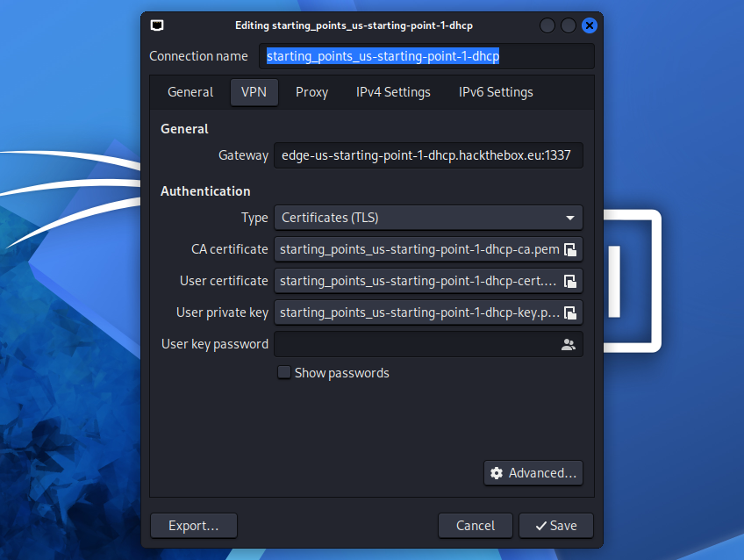The width and height of the screenshot is (744, 560).
Task: Check the Show passwords box under authentication
Action: coord(284,372)
